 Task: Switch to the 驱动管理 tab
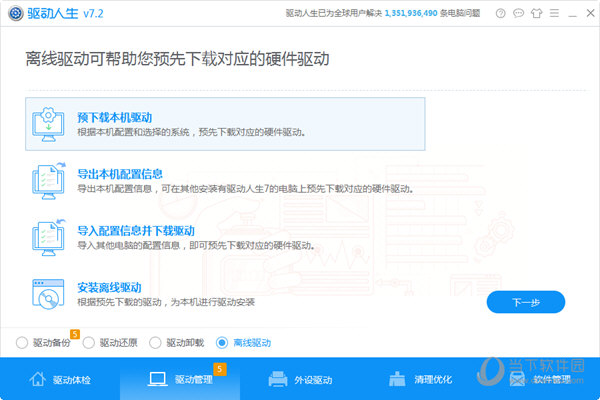(180, 379)
